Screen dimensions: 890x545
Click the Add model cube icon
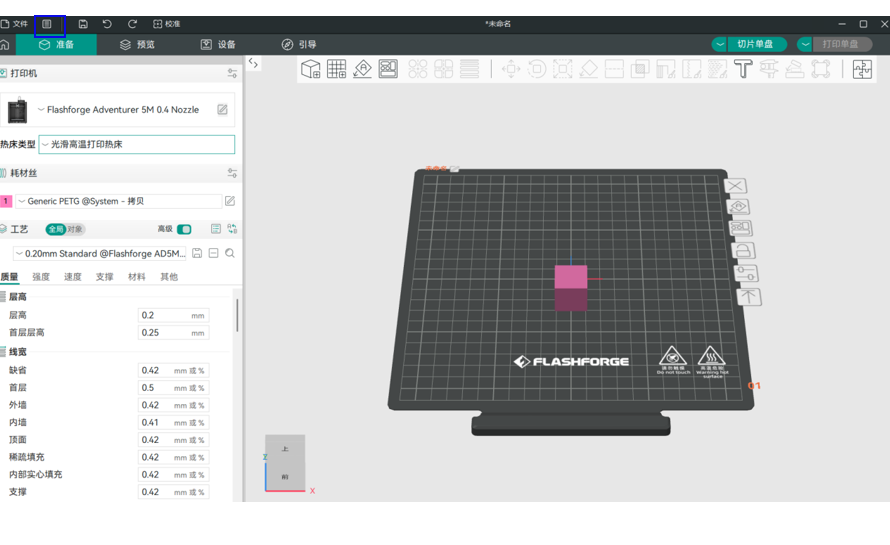311,69
